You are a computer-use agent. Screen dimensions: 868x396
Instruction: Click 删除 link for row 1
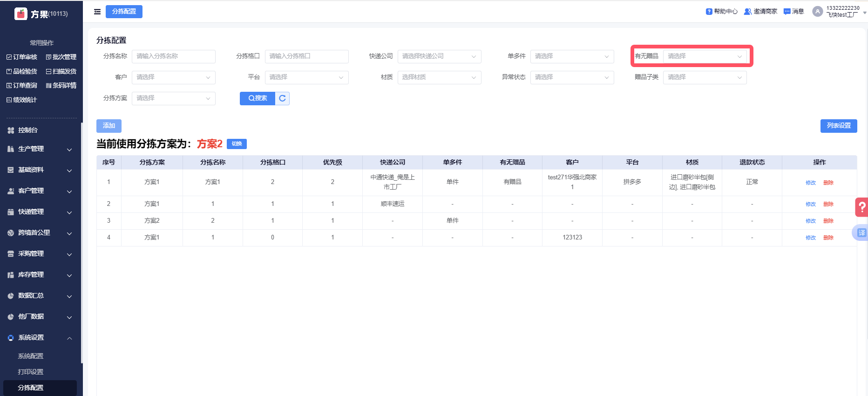point(828,183)
